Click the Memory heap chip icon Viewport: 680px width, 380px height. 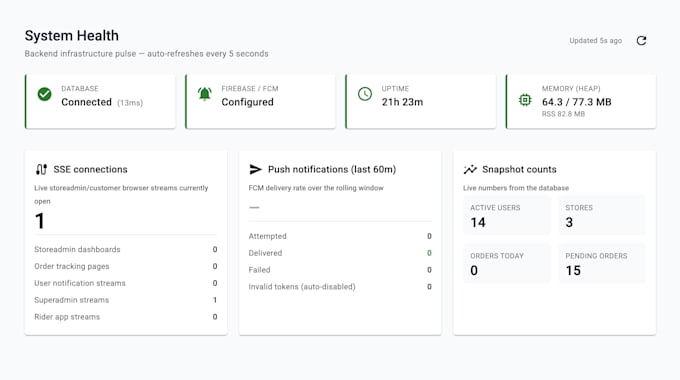(525, 100)
